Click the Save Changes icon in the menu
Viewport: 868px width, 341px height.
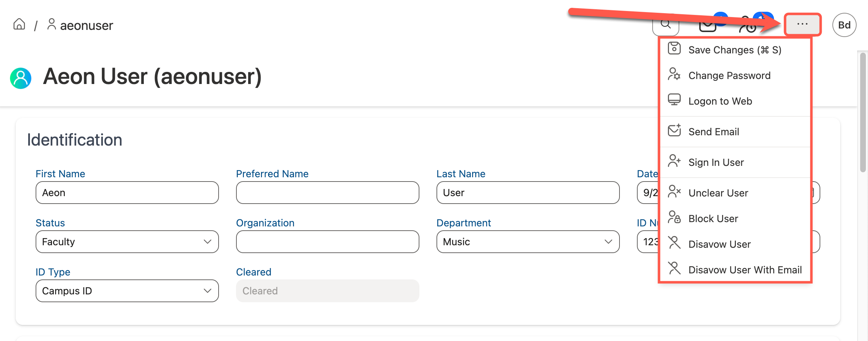click(x=674, y=49)
